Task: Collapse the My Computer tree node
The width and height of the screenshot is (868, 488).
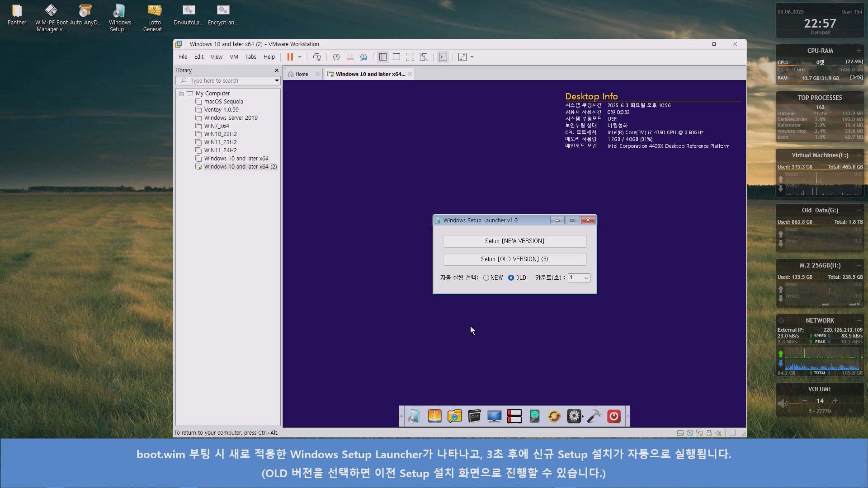Action: 181,94
